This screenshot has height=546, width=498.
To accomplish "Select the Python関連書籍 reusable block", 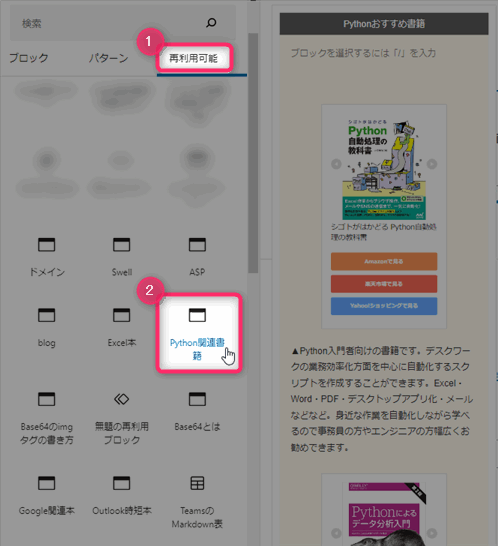I will [198, 334].
